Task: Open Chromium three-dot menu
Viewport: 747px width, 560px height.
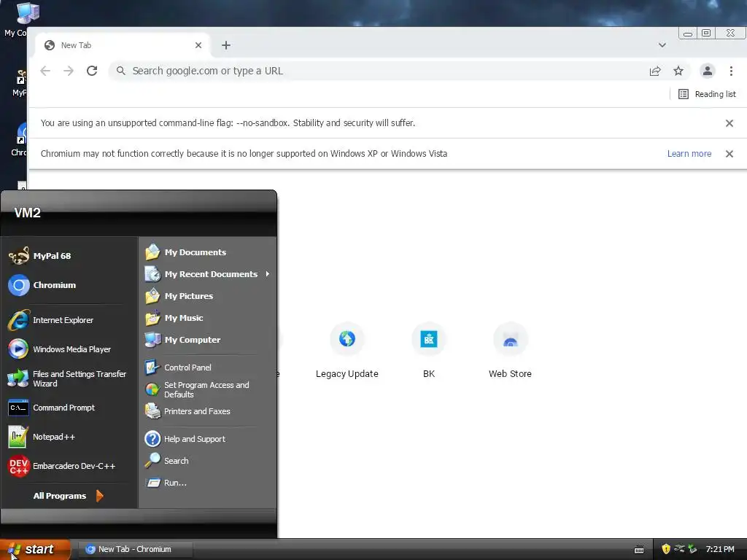Action: [731, 71]
